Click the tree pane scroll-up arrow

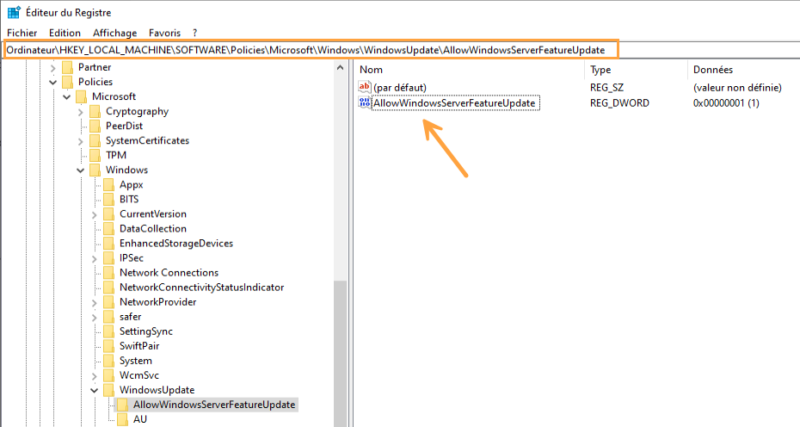(340, 67)
